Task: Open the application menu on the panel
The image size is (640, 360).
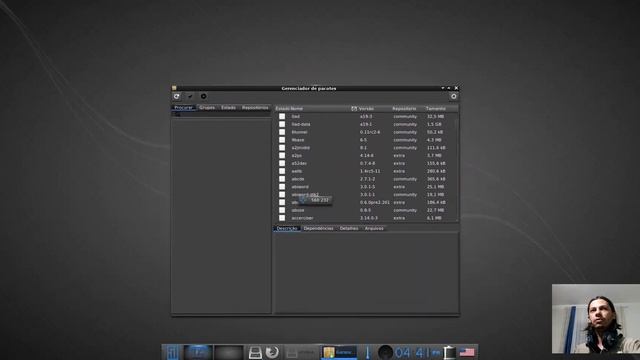Action: (x=172, y=352)
